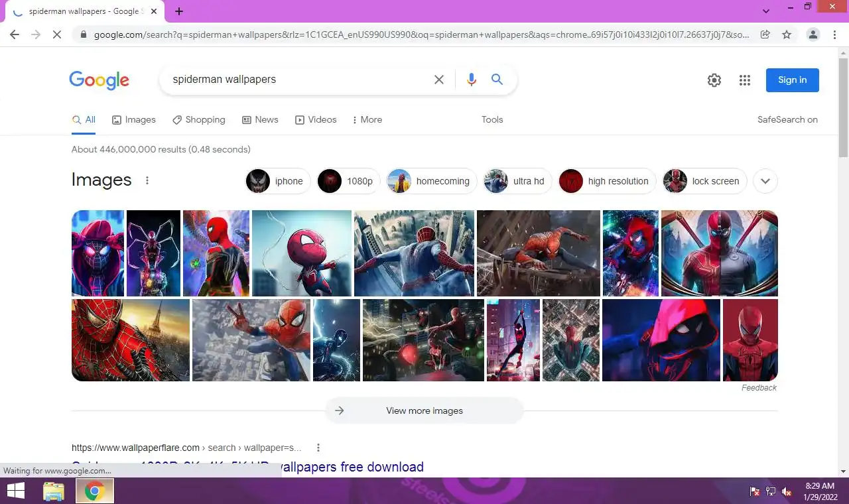Click the browser forward arrow
Image resolution: width=849 pixels, height=504 pixels.
point(36,34)
